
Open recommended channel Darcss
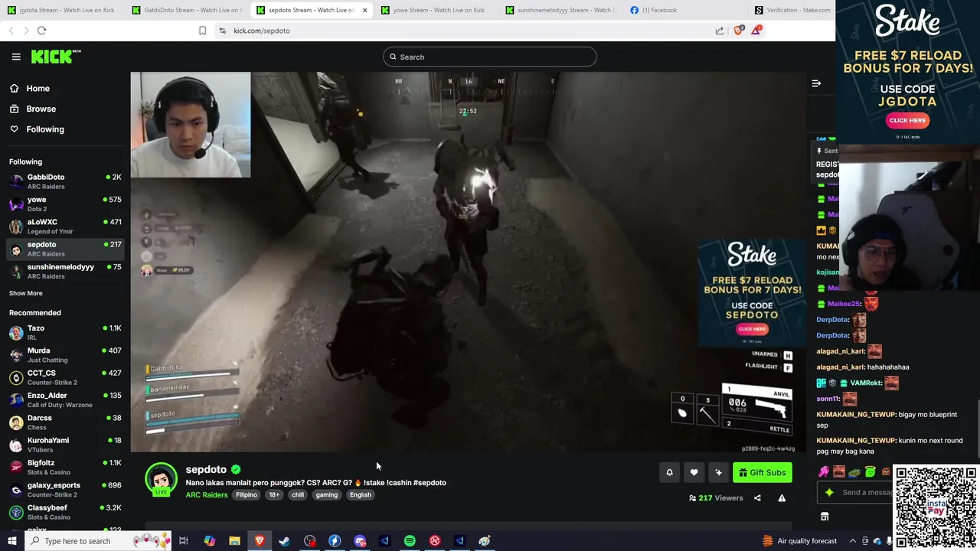click(x=65, y=422)
